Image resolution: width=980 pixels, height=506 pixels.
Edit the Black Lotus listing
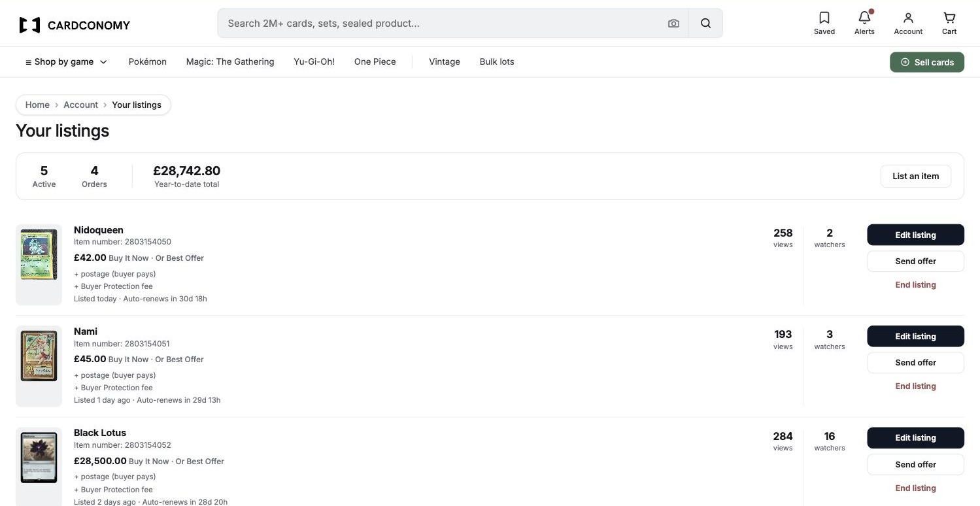click(x=915, y=437)
